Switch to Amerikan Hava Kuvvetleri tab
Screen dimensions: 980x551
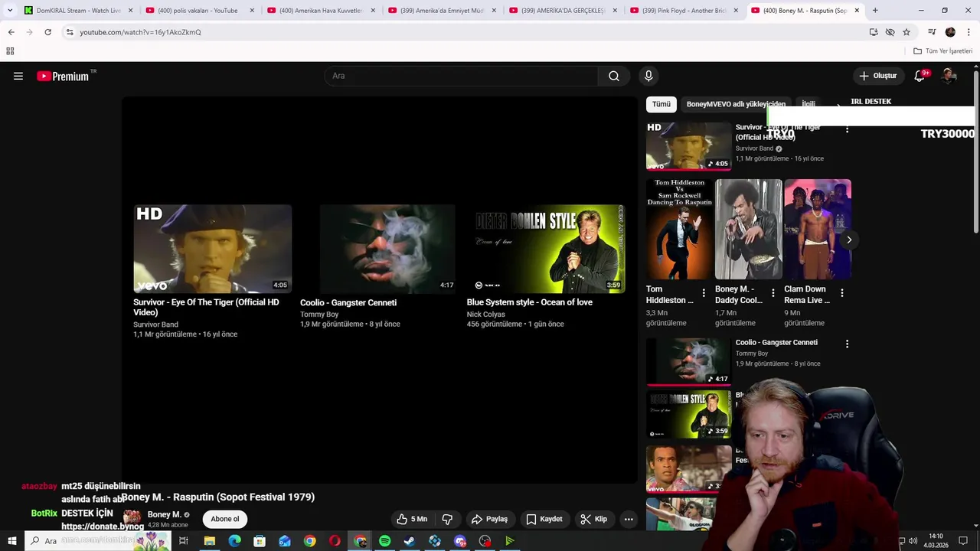320,11
